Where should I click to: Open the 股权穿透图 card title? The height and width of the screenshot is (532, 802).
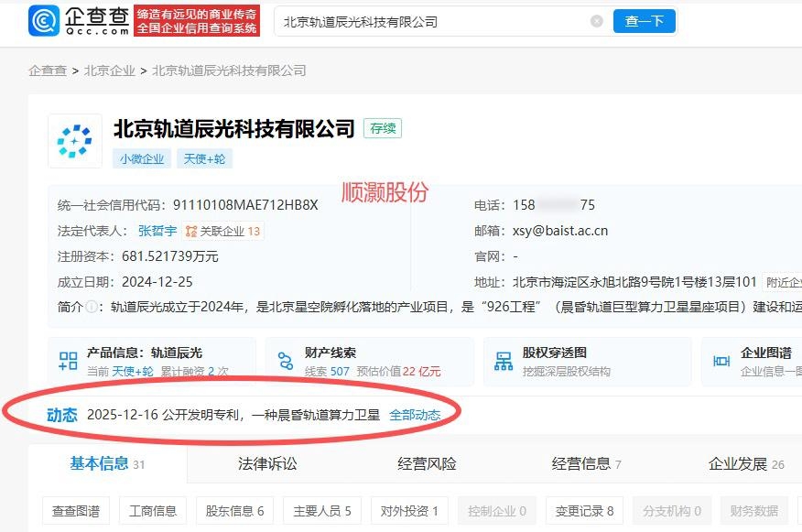point(555,353)
